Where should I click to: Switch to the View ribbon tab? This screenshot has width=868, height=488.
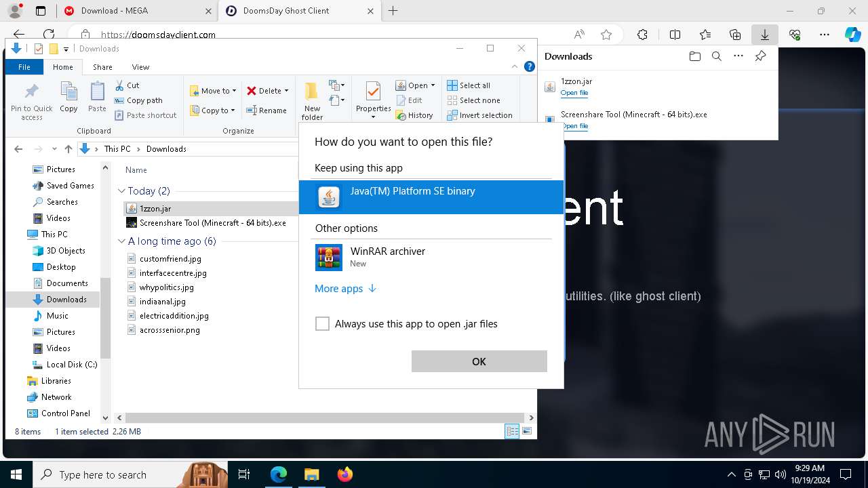point(140,67)
